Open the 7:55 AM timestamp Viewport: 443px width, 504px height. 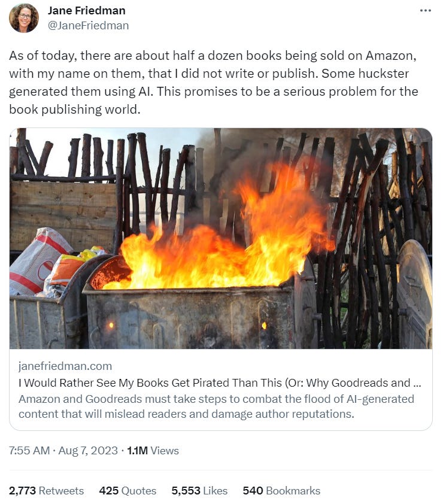tap(29, 450)
